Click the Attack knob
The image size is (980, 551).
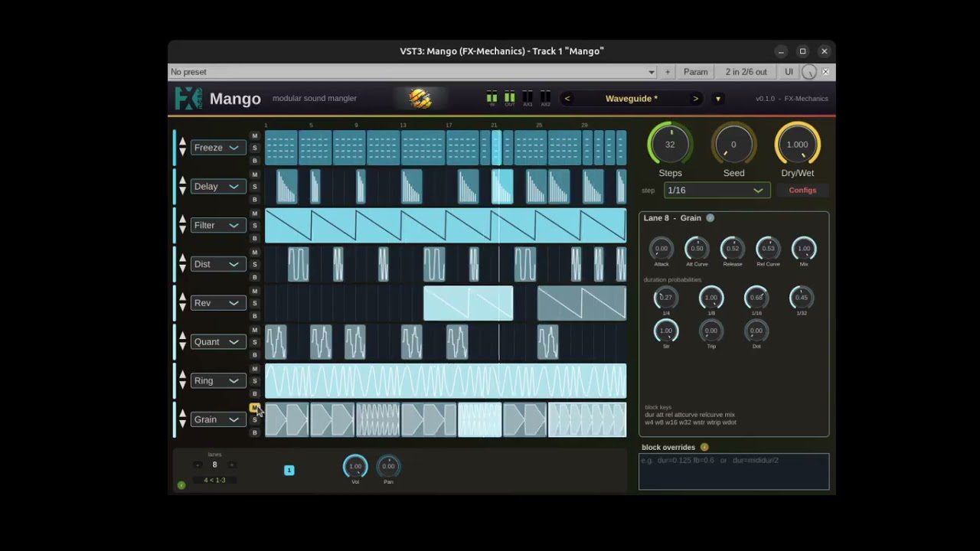pos(661,249)
